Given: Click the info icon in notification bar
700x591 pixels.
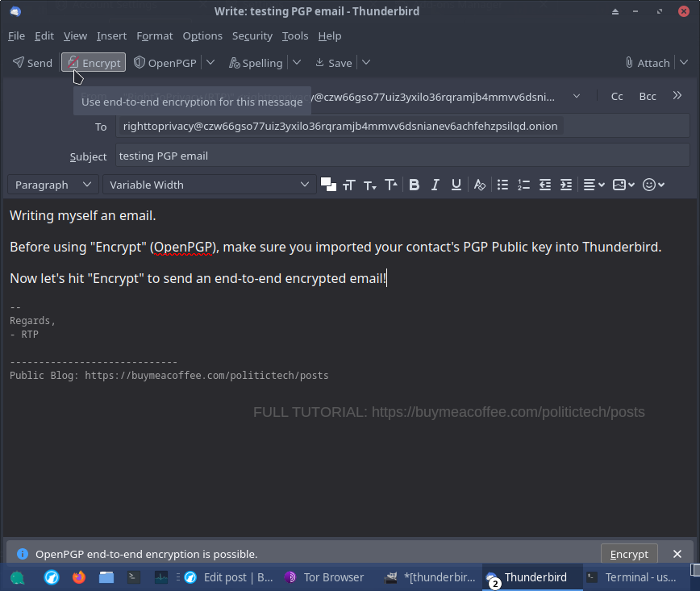Looking at the screenshot, I should tap(23, 554).
